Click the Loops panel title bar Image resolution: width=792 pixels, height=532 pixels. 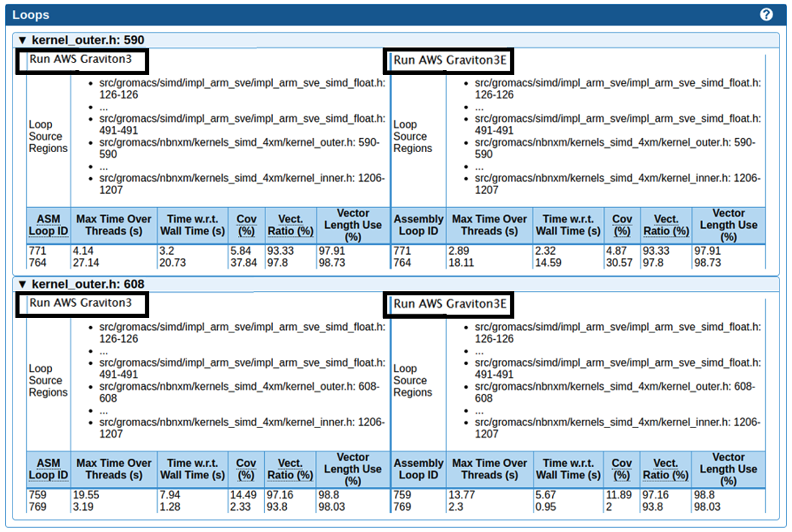(30, 14)
